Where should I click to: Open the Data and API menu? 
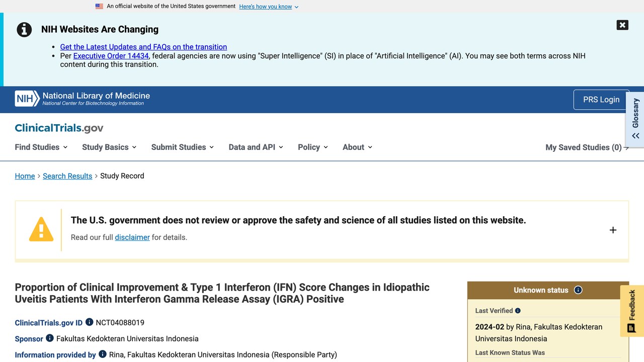256,147
